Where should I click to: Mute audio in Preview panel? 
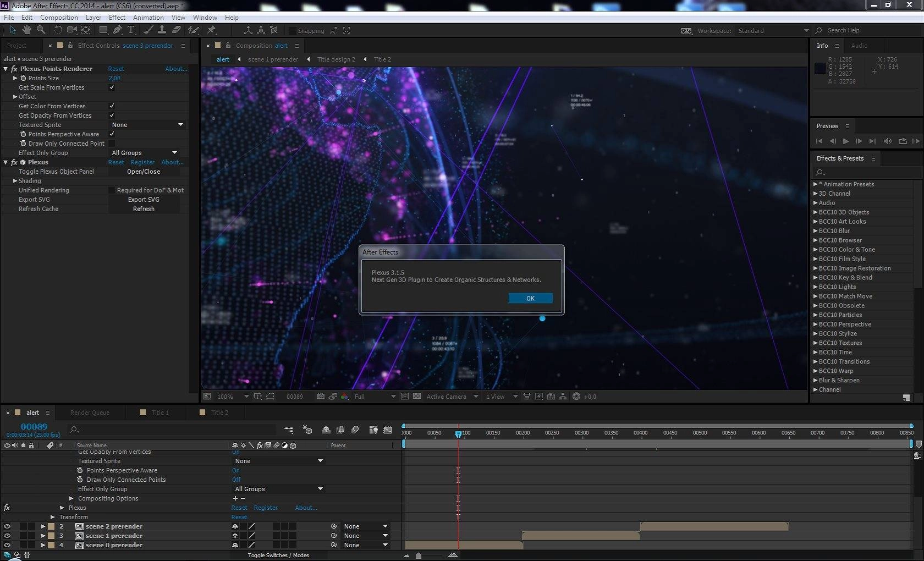[887, 141]
